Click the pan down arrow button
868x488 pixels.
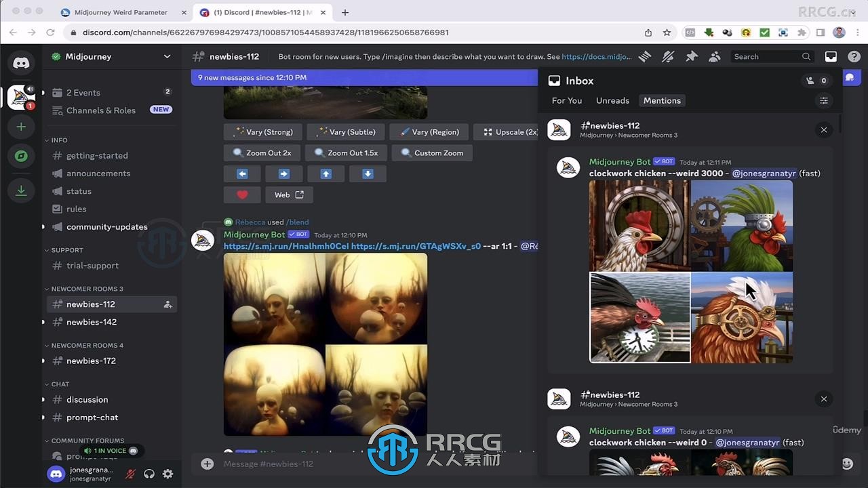pos(368,174)
